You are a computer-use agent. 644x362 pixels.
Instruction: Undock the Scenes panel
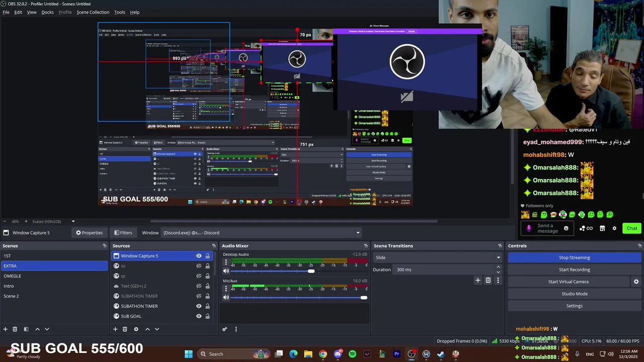pyautogui.click(x=105, y=246)
